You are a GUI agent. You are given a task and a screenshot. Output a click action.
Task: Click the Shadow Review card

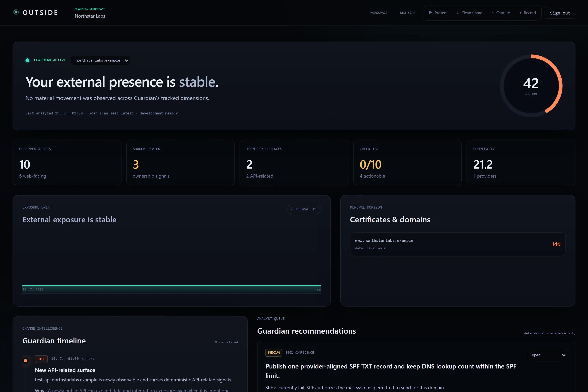(x=181, y=162)
